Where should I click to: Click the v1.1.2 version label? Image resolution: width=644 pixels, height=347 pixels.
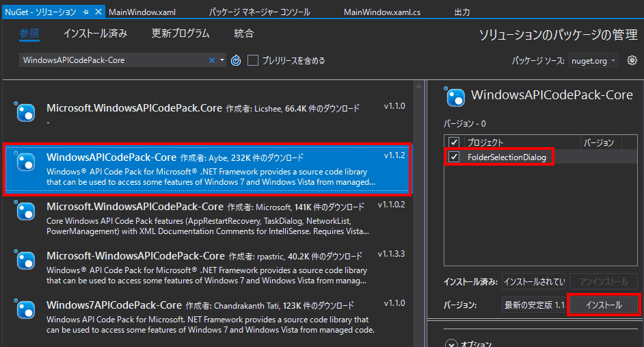[x=394, y=155]
